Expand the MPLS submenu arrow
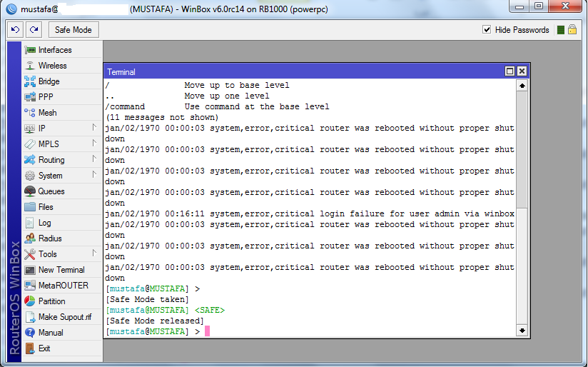Screen dimensions: 588x367 [94, 144]
